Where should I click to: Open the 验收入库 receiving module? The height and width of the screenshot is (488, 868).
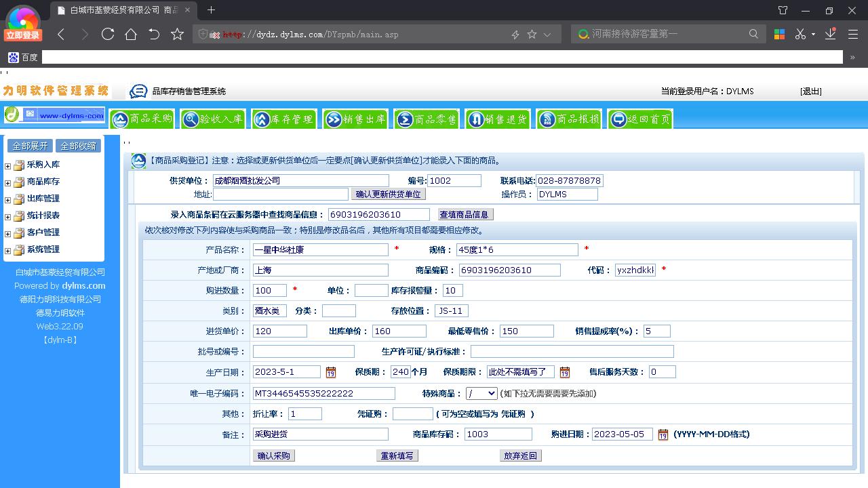pyautogui.click(x=213, y=119)
